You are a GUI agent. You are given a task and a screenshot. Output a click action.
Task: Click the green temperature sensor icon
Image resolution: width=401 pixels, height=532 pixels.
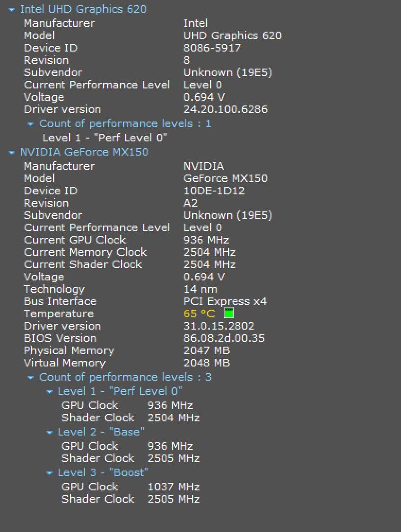[x=229, y=313]
